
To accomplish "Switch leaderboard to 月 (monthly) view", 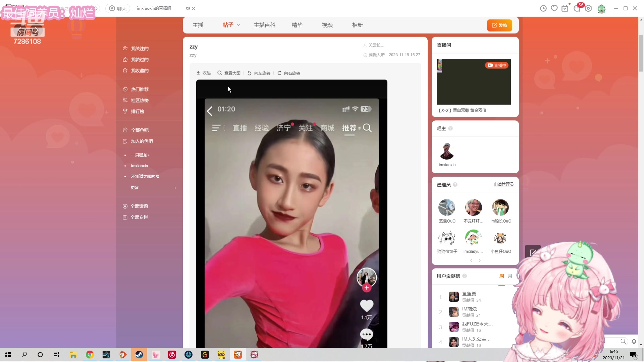I will click(510, 276).
